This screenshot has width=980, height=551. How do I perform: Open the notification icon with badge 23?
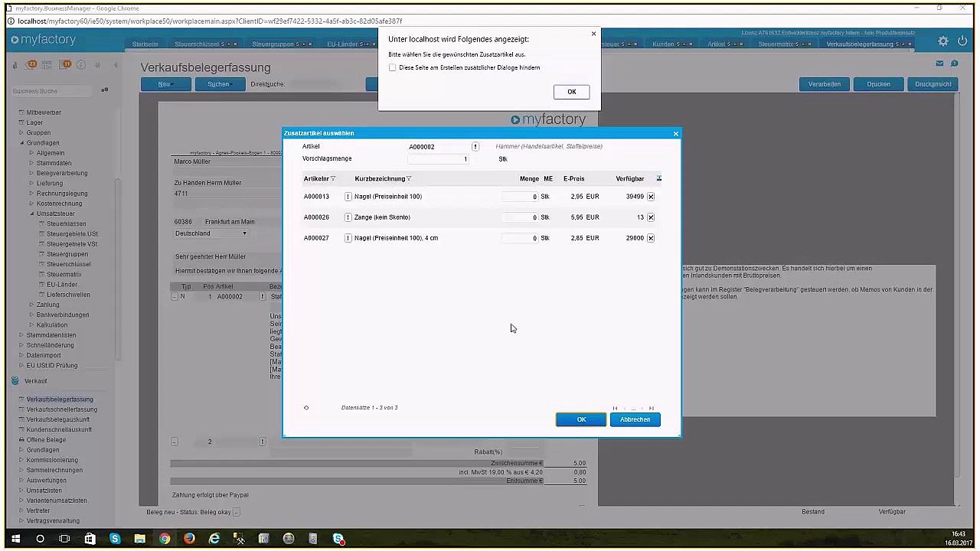[31, 65]
